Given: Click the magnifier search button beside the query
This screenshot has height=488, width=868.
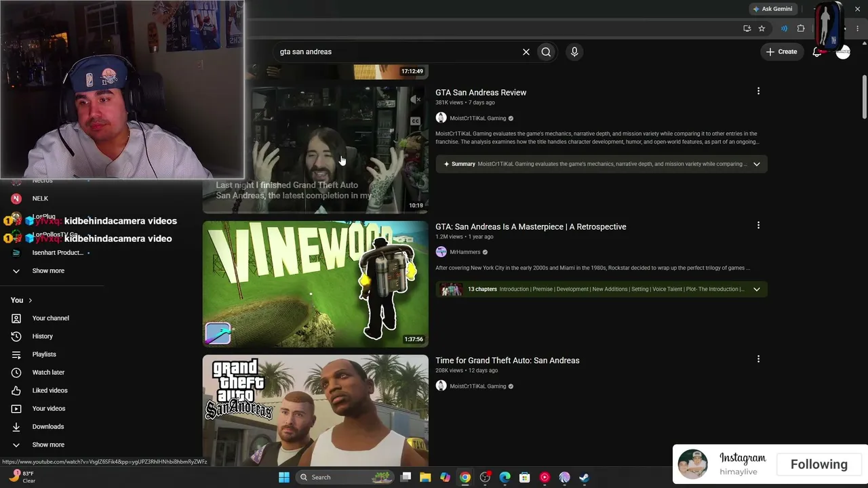Looking at the screenshot, I should pos(546,52).
